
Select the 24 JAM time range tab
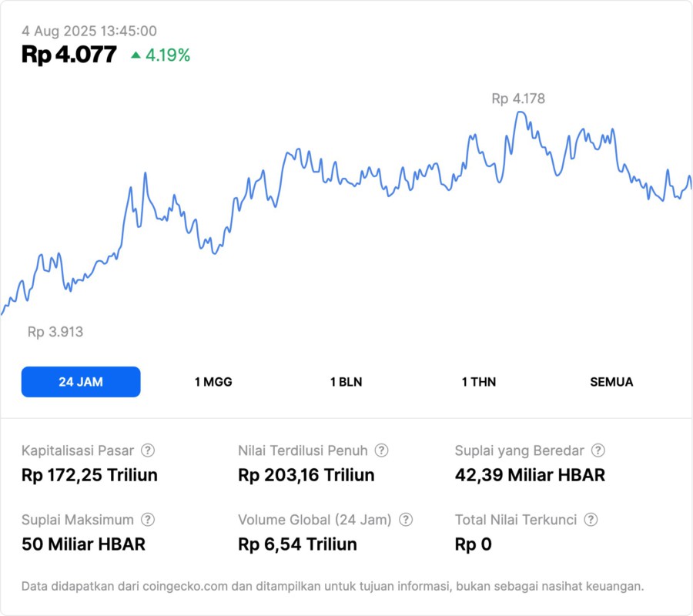[x=81, y=382]
